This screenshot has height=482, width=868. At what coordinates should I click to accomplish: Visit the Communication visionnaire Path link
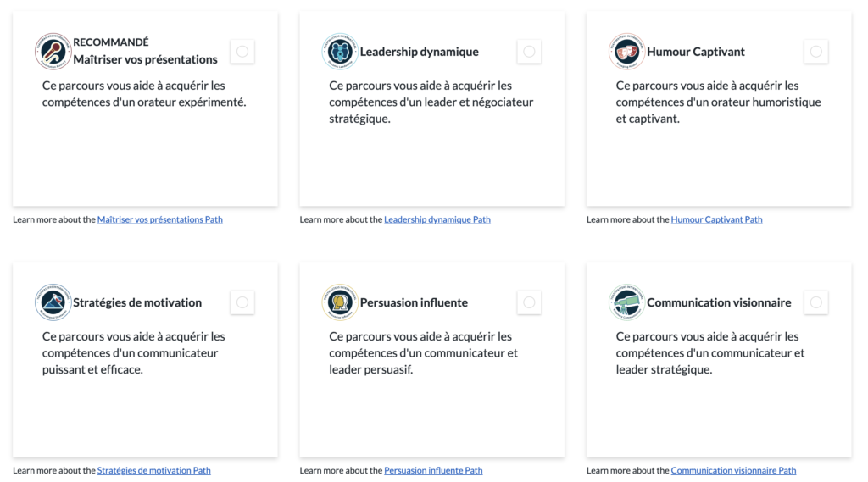pos(733,471)
